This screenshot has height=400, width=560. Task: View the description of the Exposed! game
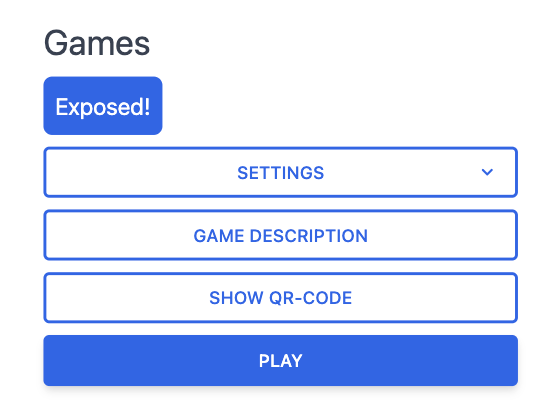(280, 235)
